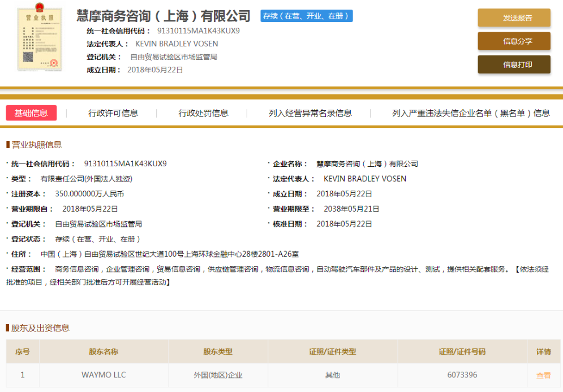Click the 详情 column header
This screenshot has height=392, width=563.
coord(544,351)
